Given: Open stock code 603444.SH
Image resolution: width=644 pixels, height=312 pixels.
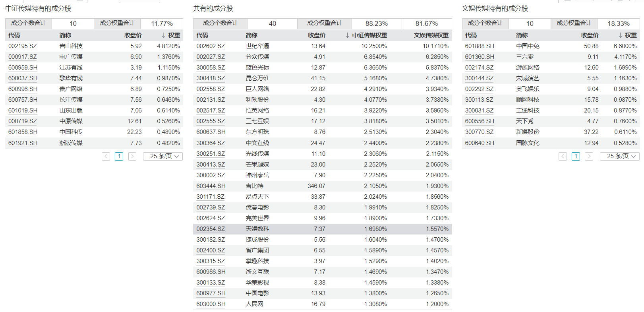Looking at the screenshot, I should (211, 186).
